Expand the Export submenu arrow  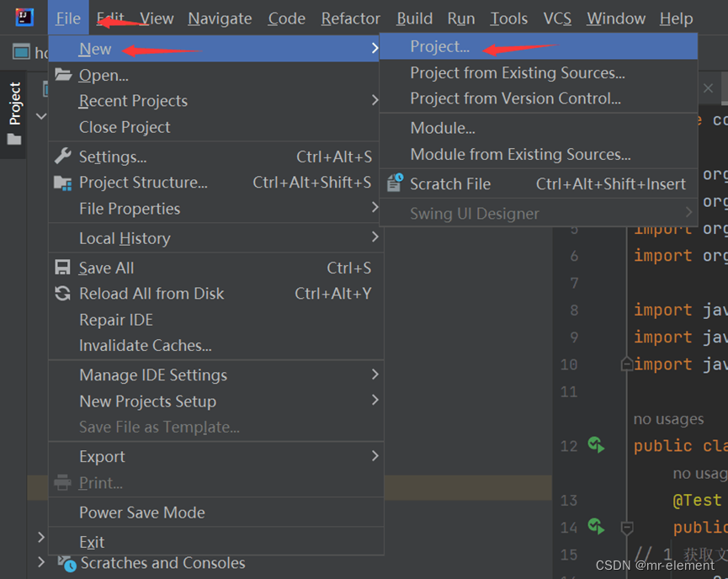(x=376, y=455)
